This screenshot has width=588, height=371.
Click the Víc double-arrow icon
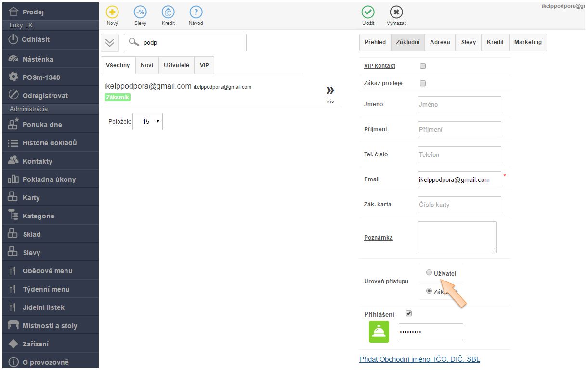(330, 90)
